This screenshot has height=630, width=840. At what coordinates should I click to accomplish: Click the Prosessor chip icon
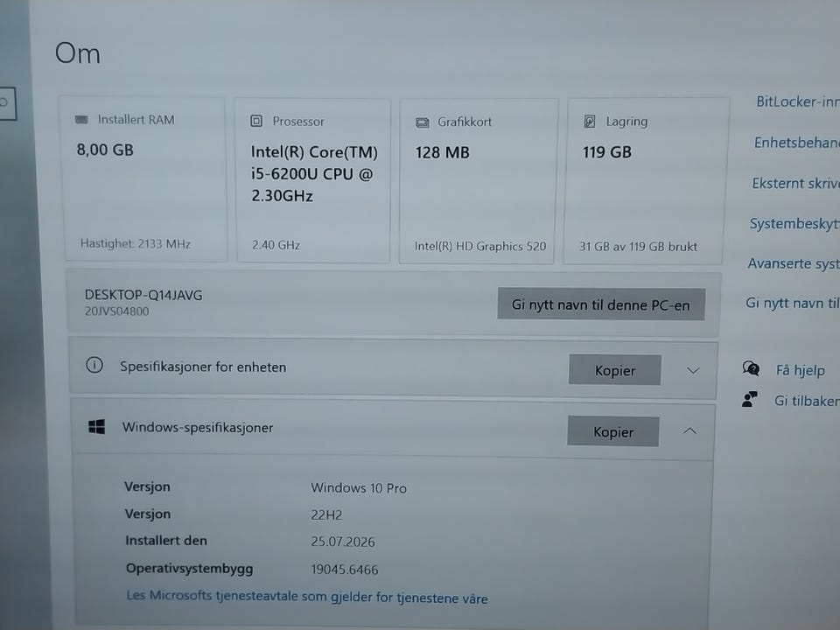point(256,121)
